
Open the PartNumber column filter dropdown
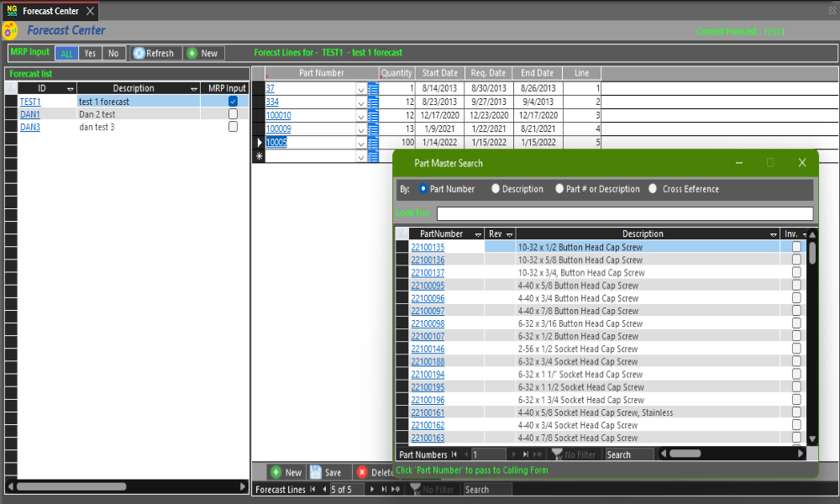478,234
